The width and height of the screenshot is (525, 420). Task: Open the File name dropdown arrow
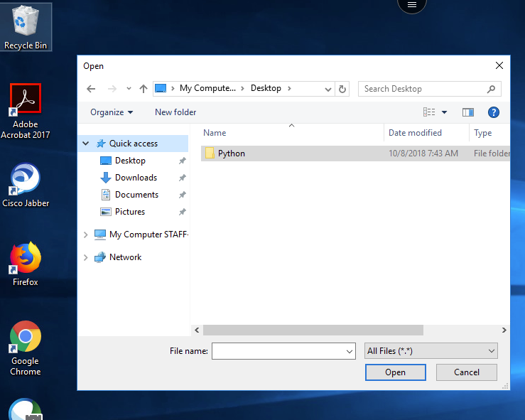coord(350,351)
